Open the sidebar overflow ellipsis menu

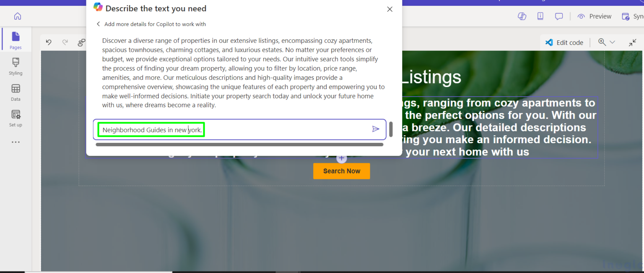(x=16, y=142)
